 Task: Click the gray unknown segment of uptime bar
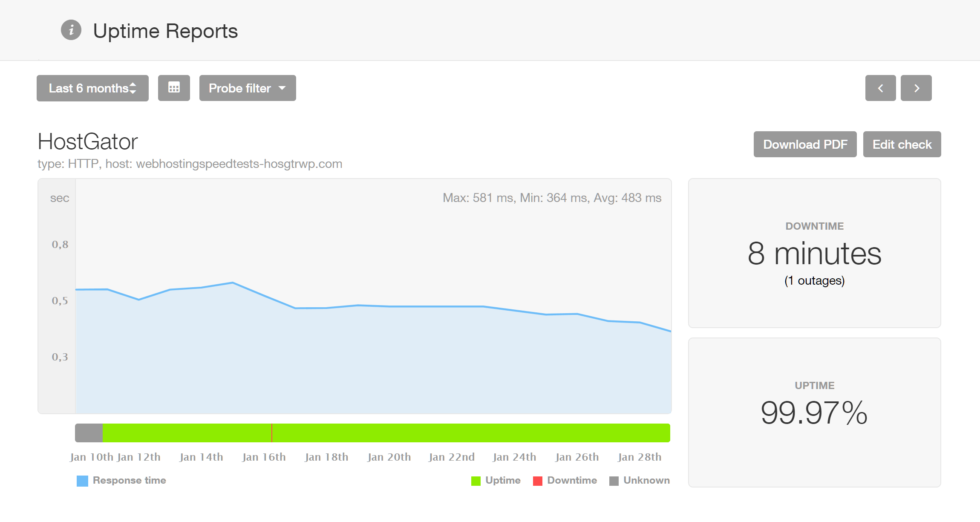89,433
